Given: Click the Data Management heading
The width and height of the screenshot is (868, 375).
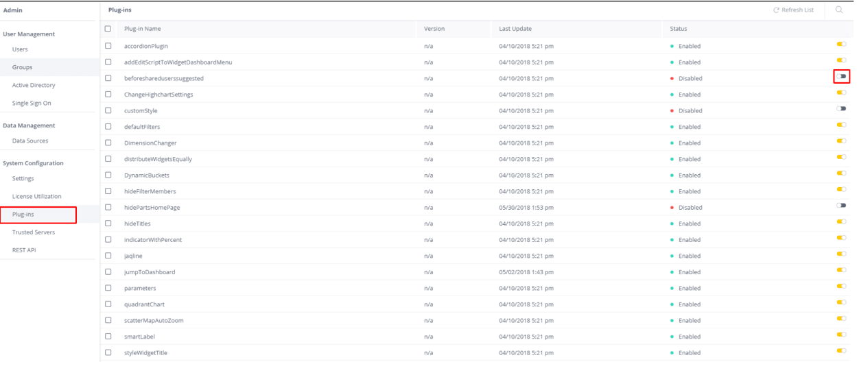Looking at the screenshot, I should (x=29, y=125).
